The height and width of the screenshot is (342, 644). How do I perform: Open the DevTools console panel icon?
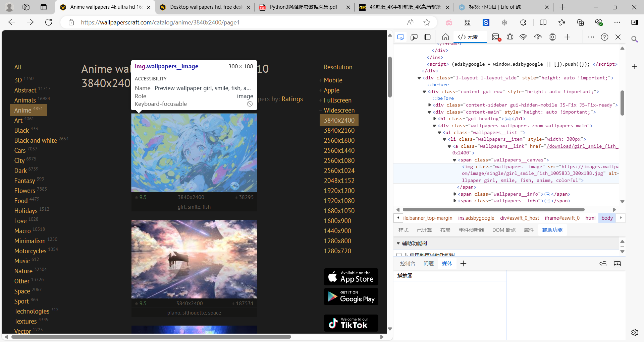coord(496,37)
